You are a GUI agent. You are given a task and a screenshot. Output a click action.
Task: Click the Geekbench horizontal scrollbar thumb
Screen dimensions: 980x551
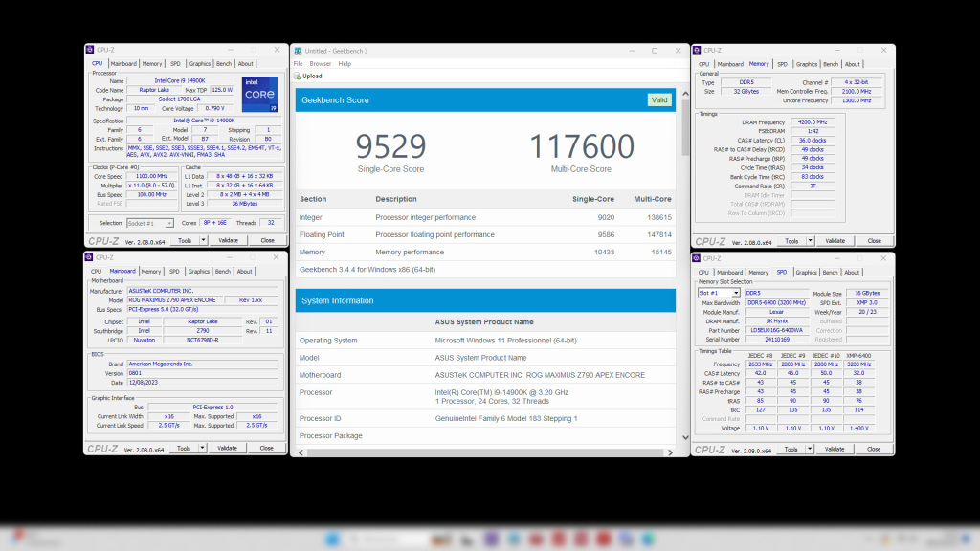point(485,452)
